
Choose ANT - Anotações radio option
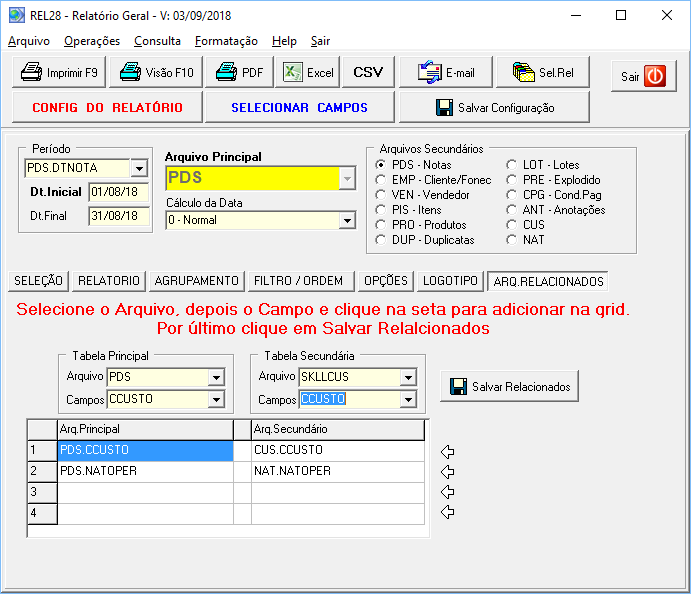pyautogui.click(x=511, y=210)
